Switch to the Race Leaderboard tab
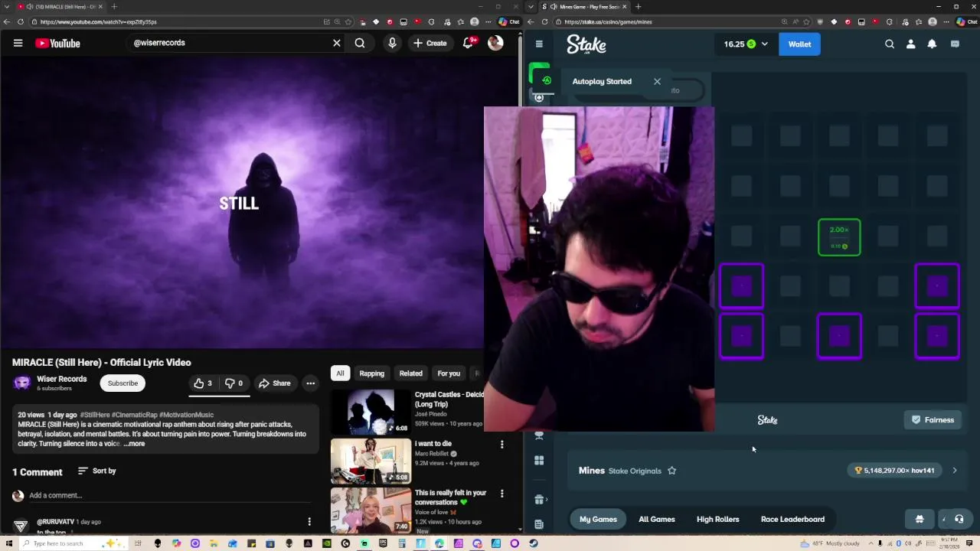The width and height of the screenshot is (980, 551). pyautogui.click(x=792, y=519)
